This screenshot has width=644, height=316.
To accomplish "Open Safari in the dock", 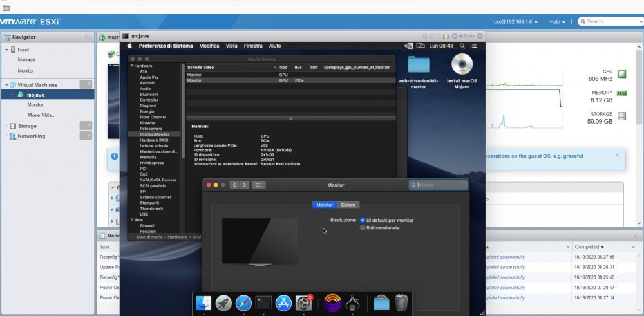I will 243,303.
